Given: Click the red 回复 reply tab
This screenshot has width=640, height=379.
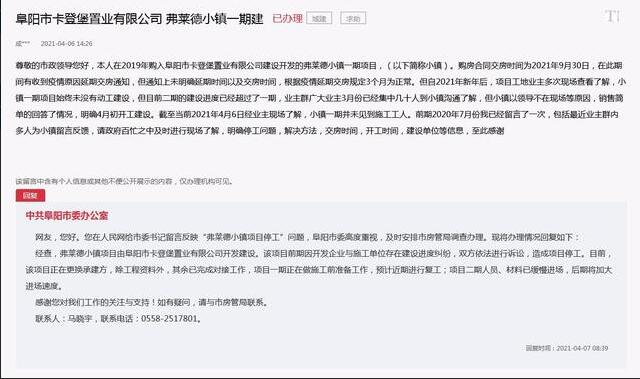Looking at the screenshot, I should [31, 195].
